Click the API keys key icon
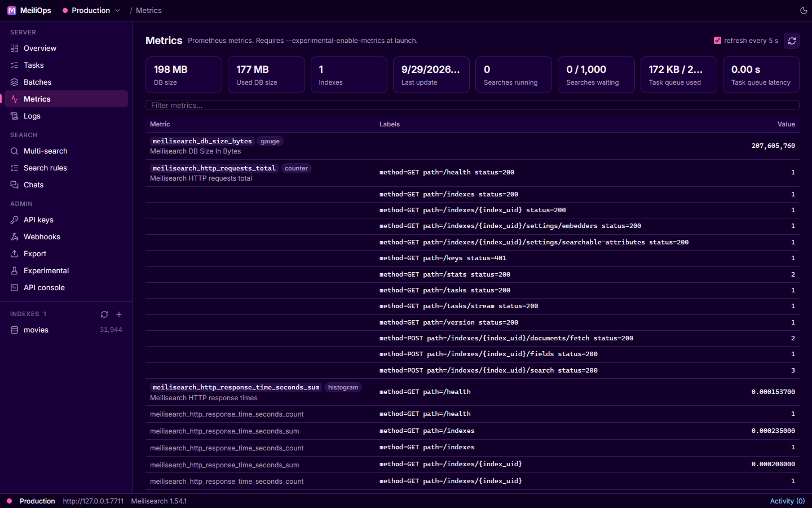 tap(15, 220)
